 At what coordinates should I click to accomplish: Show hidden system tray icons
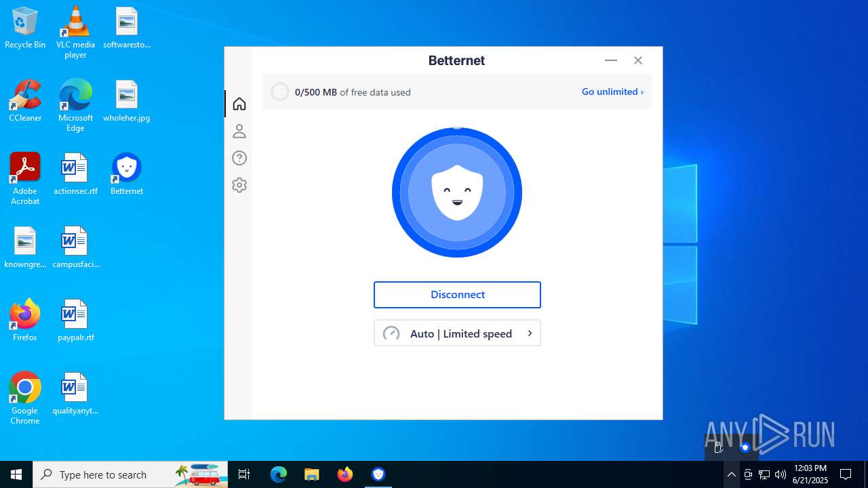tap(732, 474)
